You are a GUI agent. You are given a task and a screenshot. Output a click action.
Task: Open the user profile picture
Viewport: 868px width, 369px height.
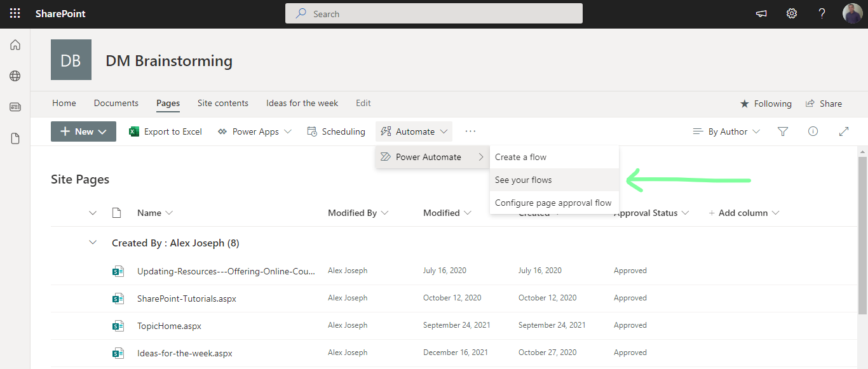[x=853, y=13]
